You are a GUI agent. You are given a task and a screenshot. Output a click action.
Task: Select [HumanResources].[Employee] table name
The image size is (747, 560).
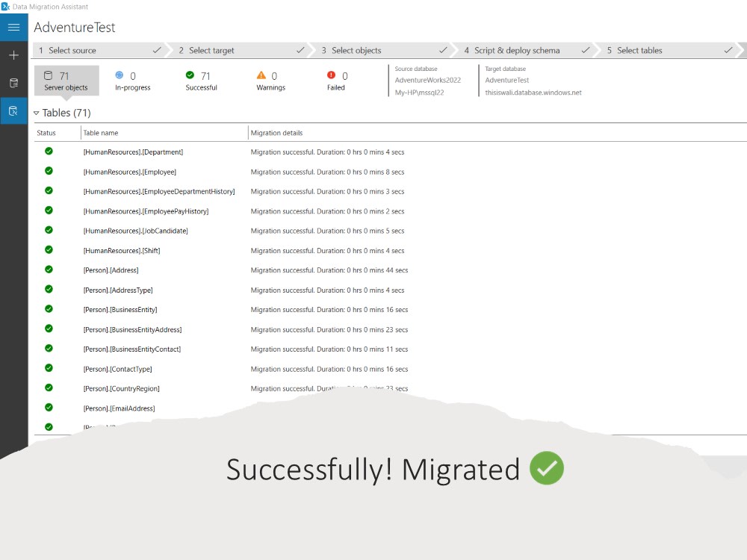[x=129, y=172]
